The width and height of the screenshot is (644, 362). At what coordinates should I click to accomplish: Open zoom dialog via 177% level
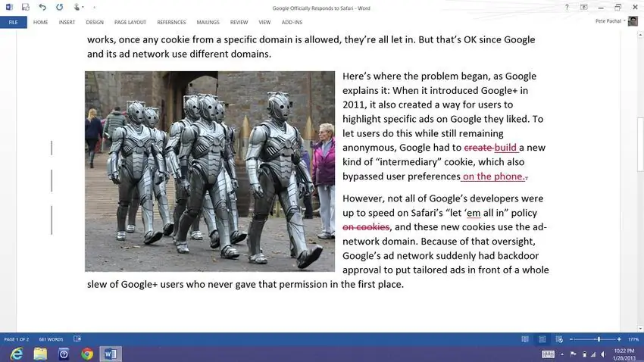pyautogui.click(x=633, y=339)
